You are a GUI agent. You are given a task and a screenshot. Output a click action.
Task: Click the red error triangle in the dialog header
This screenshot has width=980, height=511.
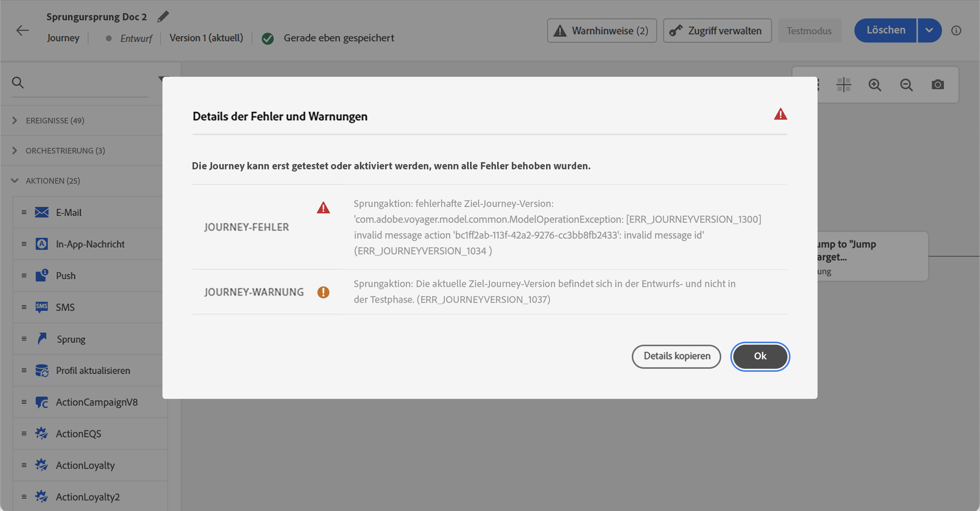pyautogui.click(x=780, y=114)
